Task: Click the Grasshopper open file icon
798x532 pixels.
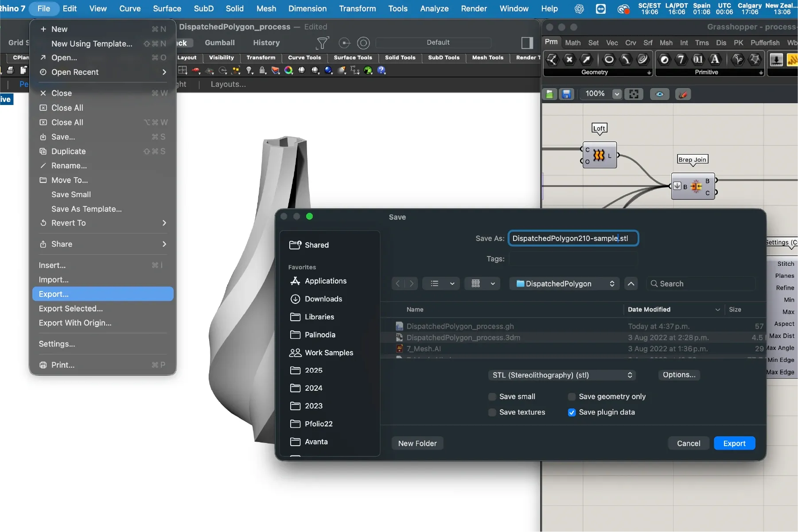Action: 550,94
